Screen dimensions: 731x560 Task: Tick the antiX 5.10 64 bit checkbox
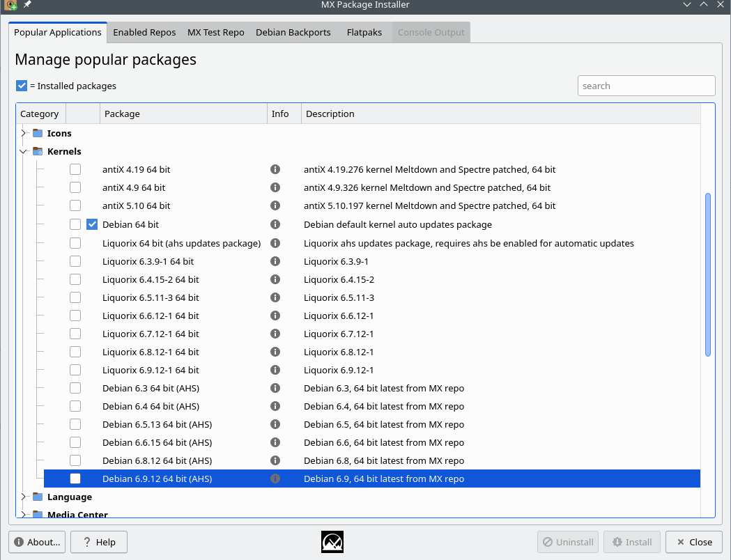tap(75, 205)
